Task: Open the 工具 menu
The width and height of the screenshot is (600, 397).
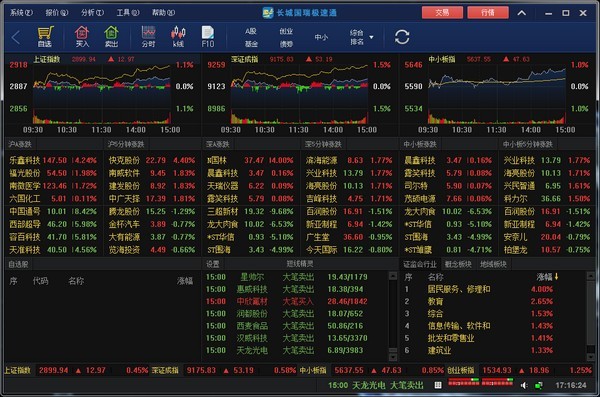Action: 127,13
